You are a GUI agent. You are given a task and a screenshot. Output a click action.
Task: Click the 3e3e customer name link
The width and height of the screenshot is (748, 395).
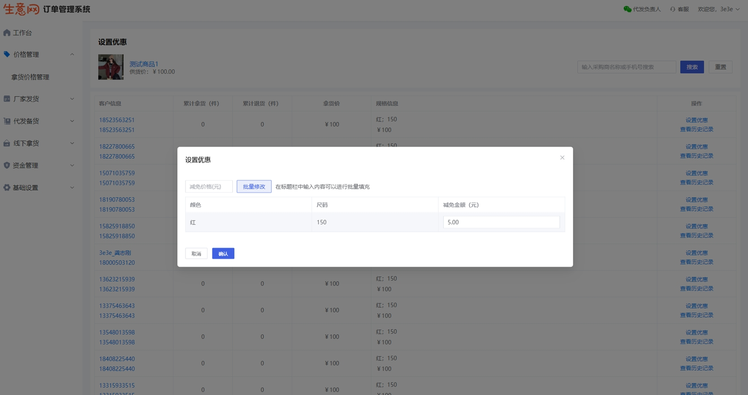(x=115, y=253)
